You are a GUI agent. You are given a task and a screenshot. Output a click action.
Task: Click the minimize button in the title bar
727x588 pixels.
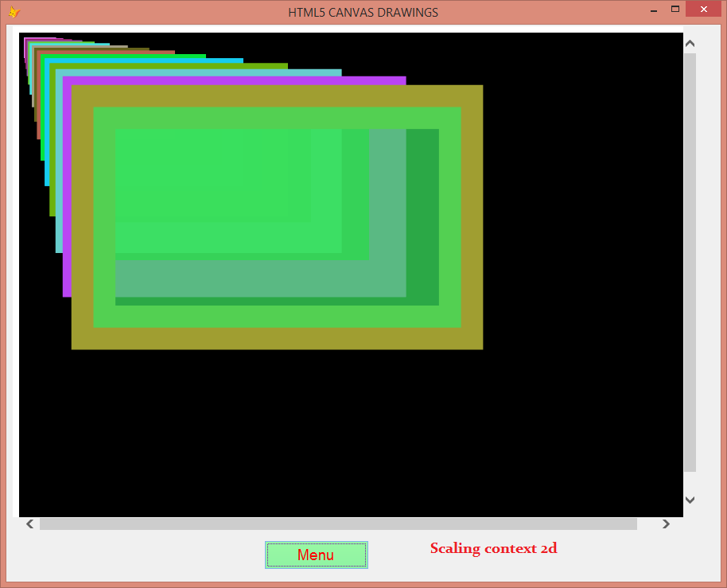pos(654,11)
